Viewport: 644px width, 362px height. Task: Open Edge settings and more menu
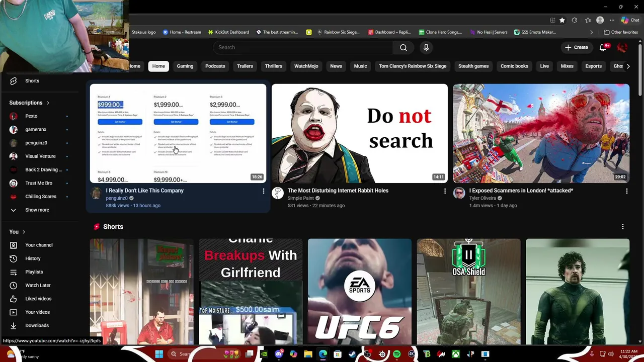tap(612, 20)
